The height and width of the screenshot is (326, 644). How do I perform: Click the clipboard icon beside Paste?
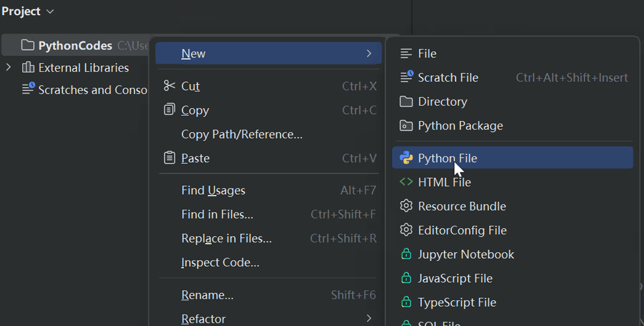pyautogui.click(x=169, y=158)
